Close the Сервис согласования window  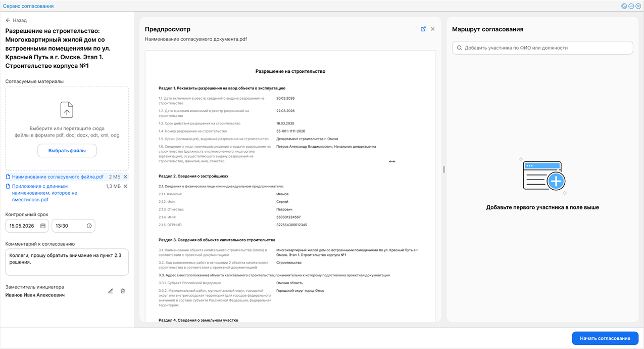tap(638, 6)
